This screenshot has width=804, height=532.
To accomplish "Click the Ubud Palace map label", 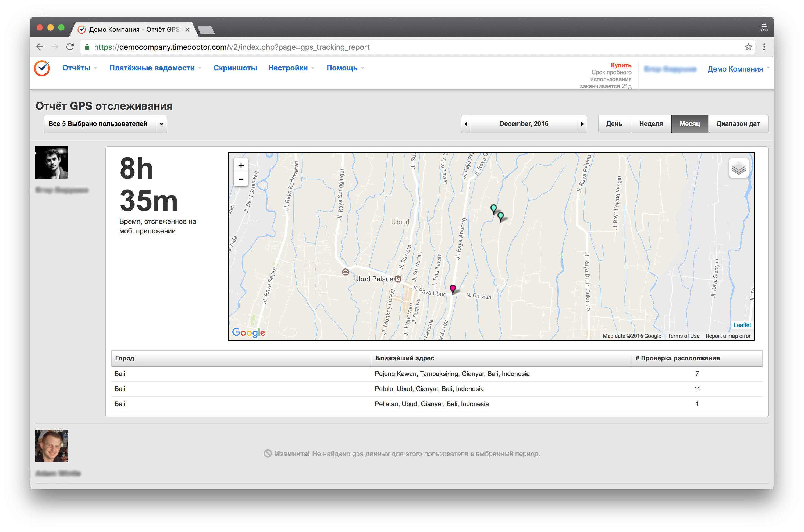I will click(x=373, y=279).
